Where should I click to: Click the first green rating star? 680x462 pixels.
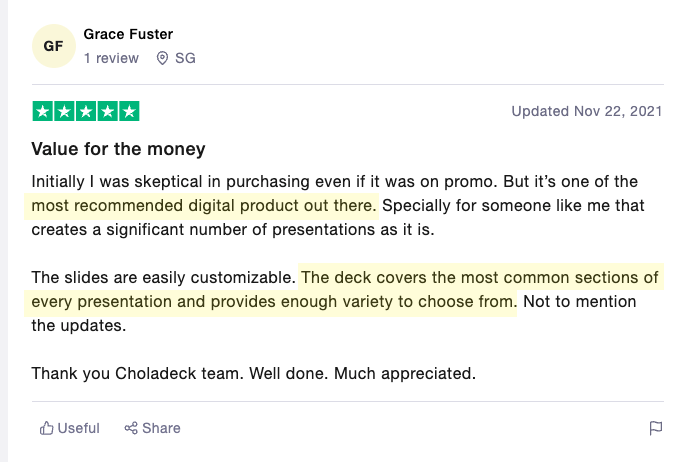(x=43, y=111)
